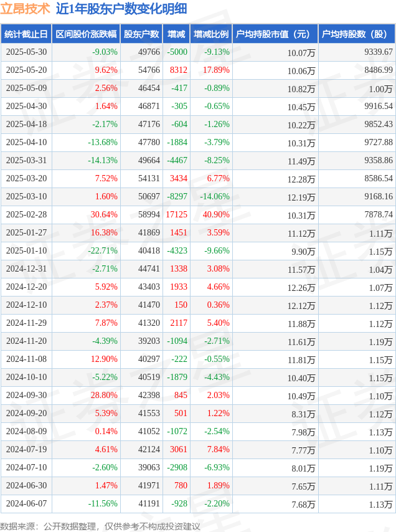Click the 增减 column header
The image size is (396, 532).
(176, 34)
